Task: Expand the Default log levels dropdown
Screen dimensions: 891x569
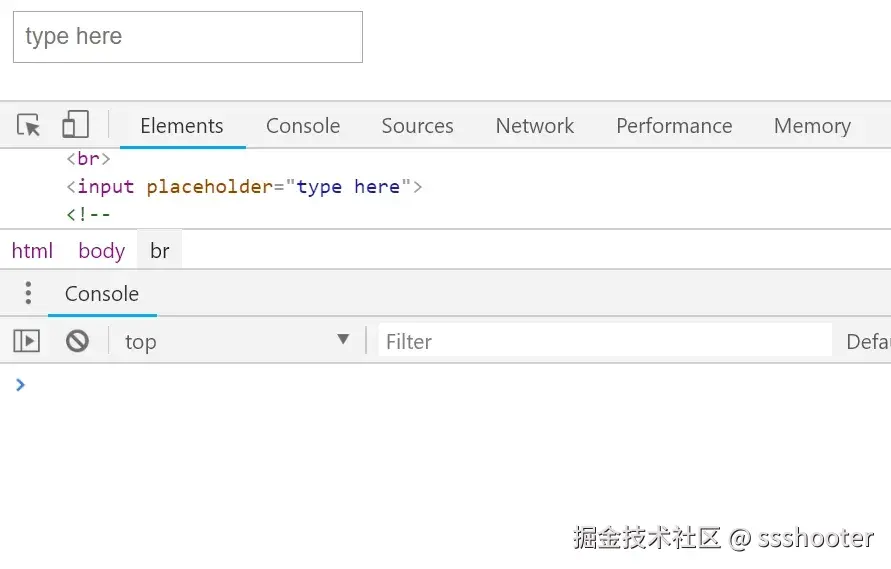Action: tap(867, 341)
